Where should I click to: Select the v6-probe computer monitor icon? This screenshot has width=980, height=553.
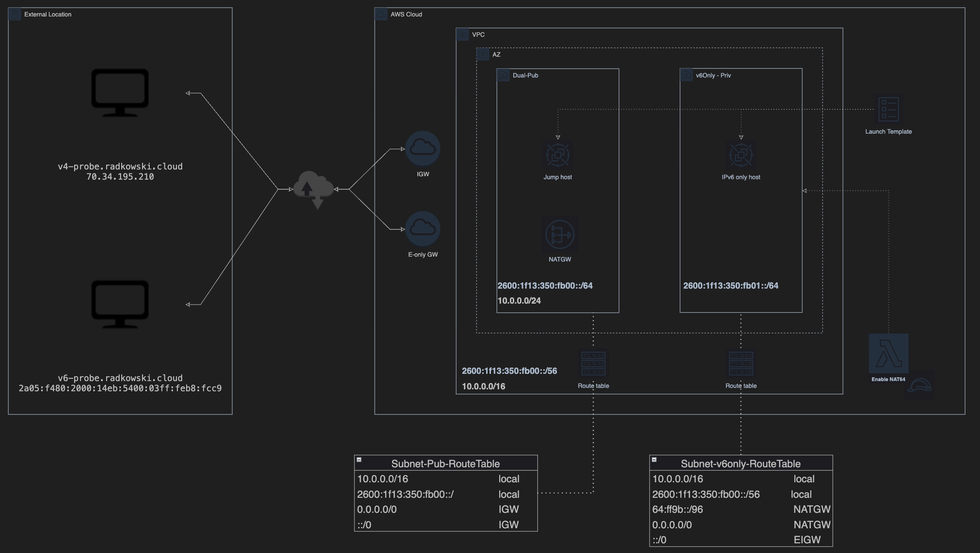click(x=120, y=305)
